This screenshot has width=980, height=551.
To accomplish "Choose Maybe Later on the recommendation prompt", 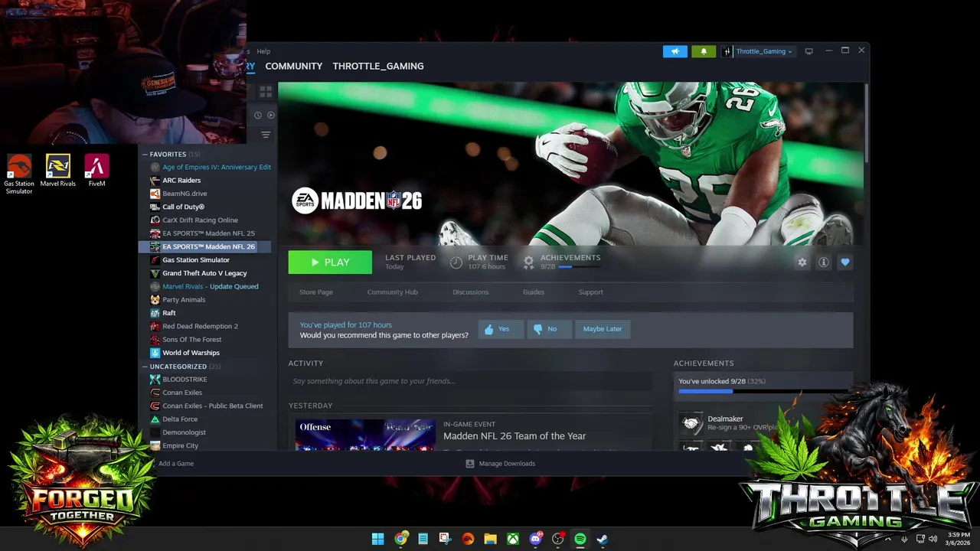I will click(603, 329).
